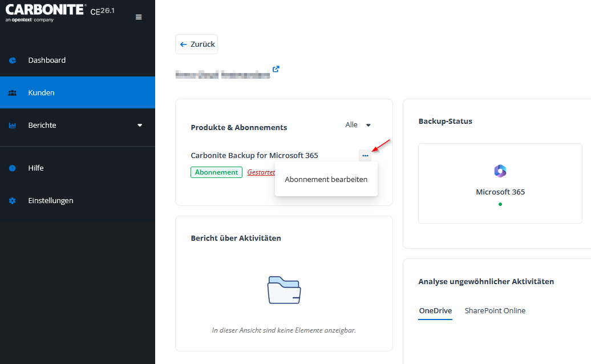Open the external link icon beside customer name
This screenshot has width=591, height=364.
(276, 69)
